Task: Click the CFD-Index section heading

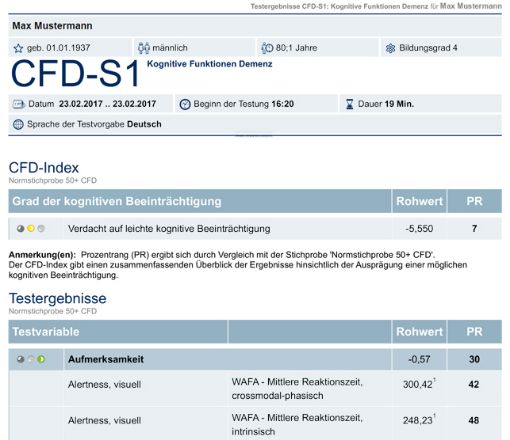Action: point(44,168)
